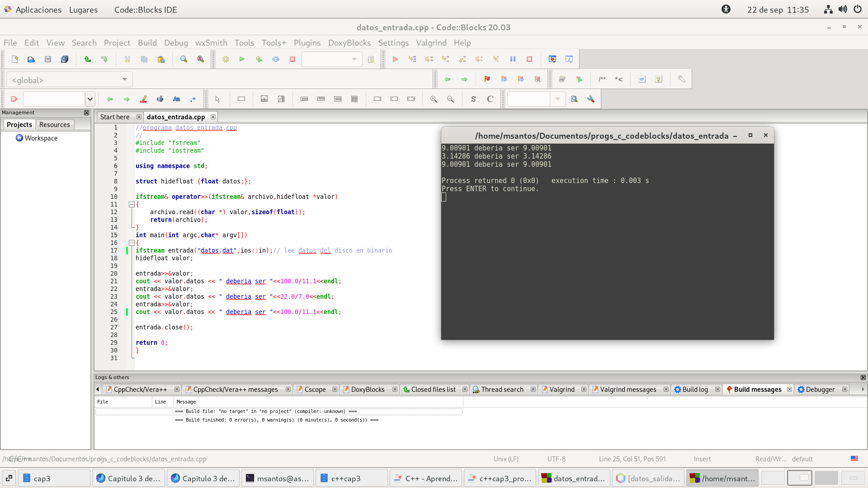Image resolution: width=868 pixels, height=488 pixels.
Task: Open the <global> scope dropdown
Action: pyautogui.click(x=124, y=80)
